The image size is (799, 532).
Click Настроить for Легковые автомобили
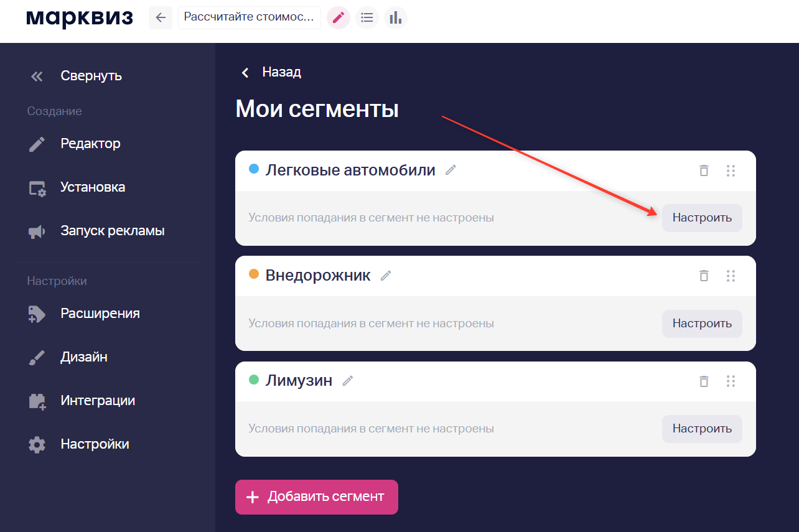702,218
